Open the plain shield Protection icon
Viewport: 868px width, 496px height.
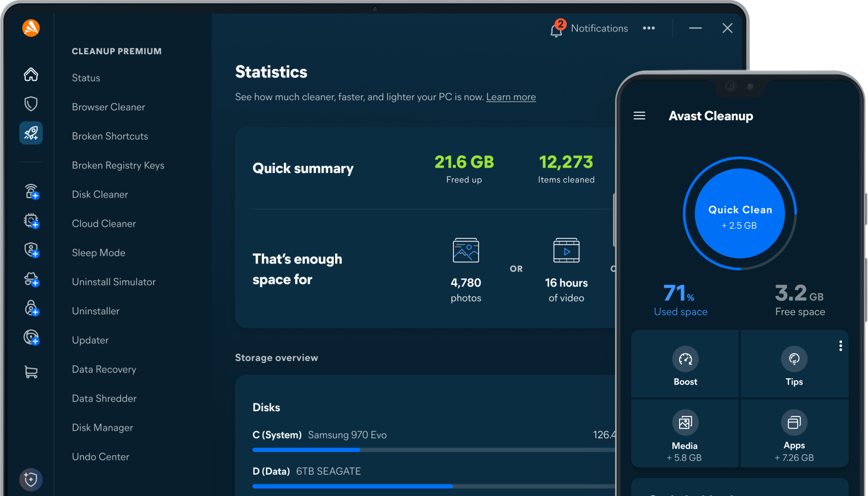tap(31, 104)
